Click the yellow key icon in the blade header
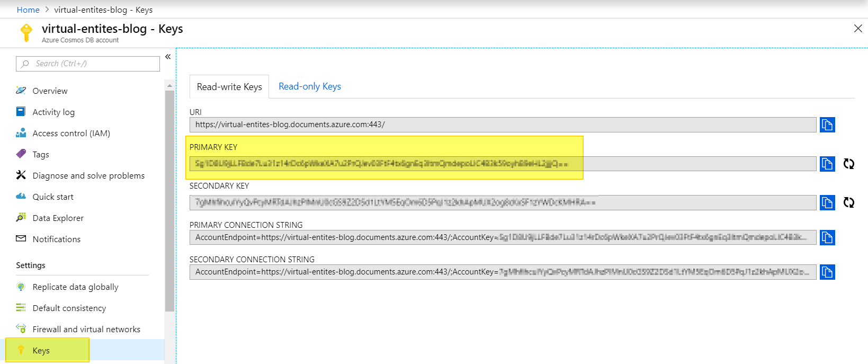The image size is (868, 364). point(26,33)
